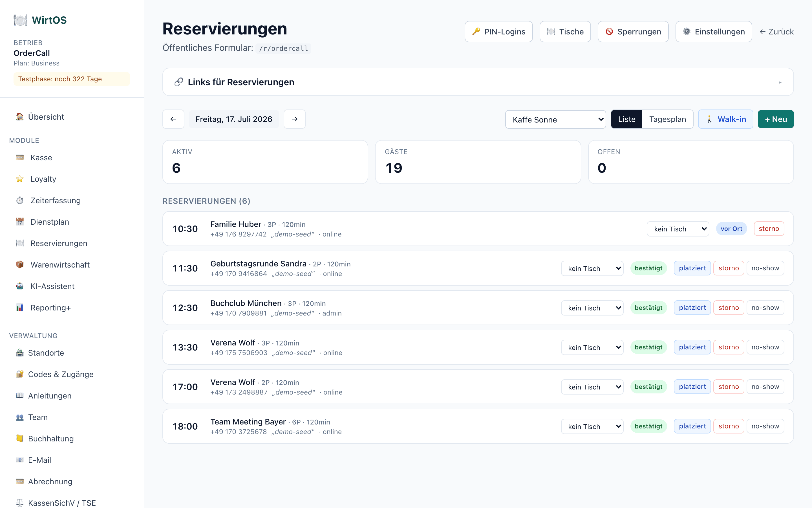812x508 pixels.
Task: Click the KI-Assistent robot icon
Action: 20,286
